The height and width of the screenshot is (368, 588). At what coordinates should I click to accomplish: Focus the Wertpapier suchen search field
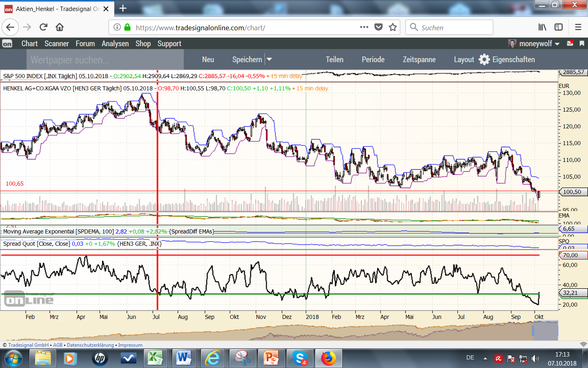coord(106,60)
